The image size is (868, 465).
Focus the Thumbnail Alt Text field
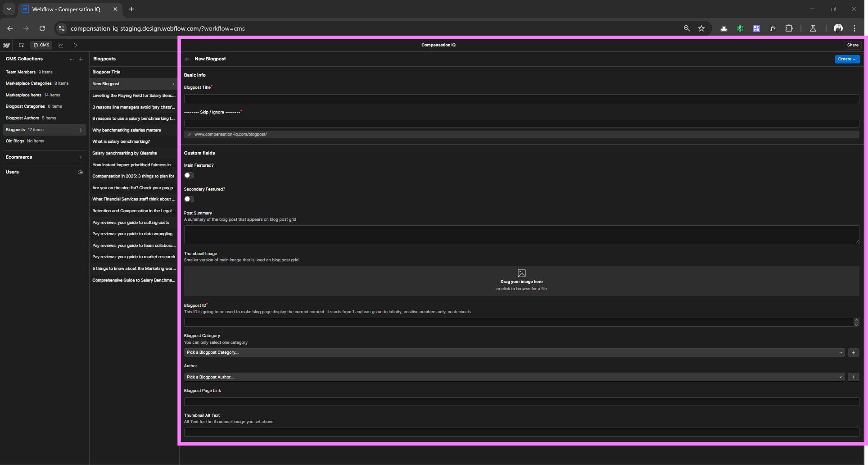(x=521, y=432)
